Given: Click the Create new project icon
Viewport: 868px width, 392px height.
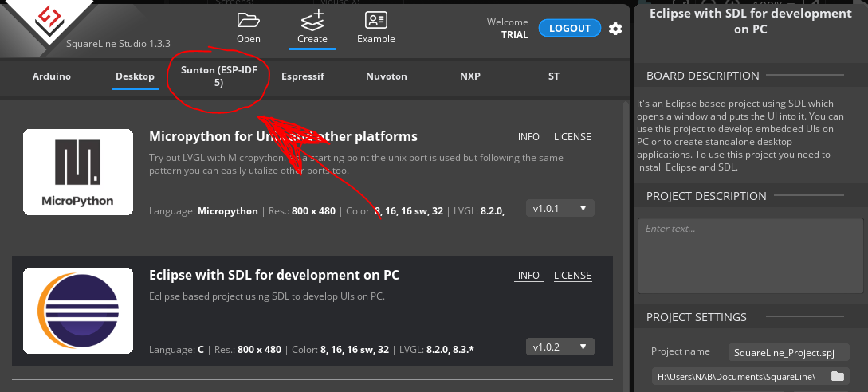Looking at the screenshot, I should (312, 20).
